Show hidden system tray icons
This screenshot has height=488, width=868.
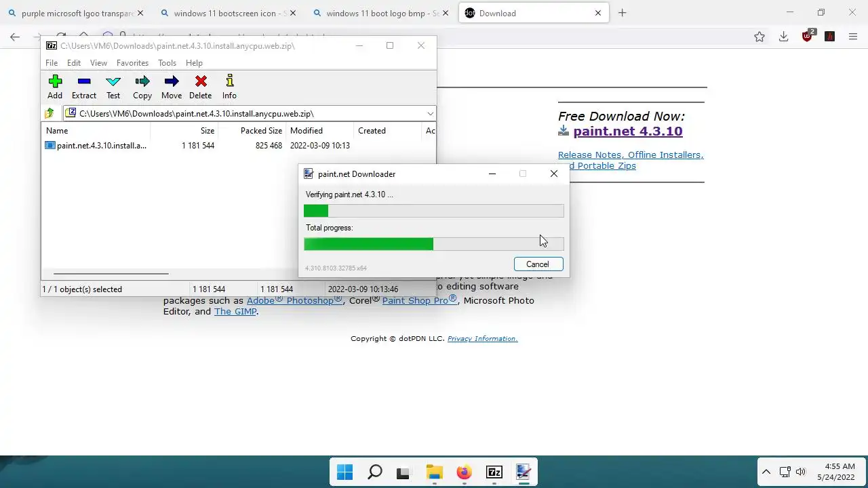click(x=766, y=472)
